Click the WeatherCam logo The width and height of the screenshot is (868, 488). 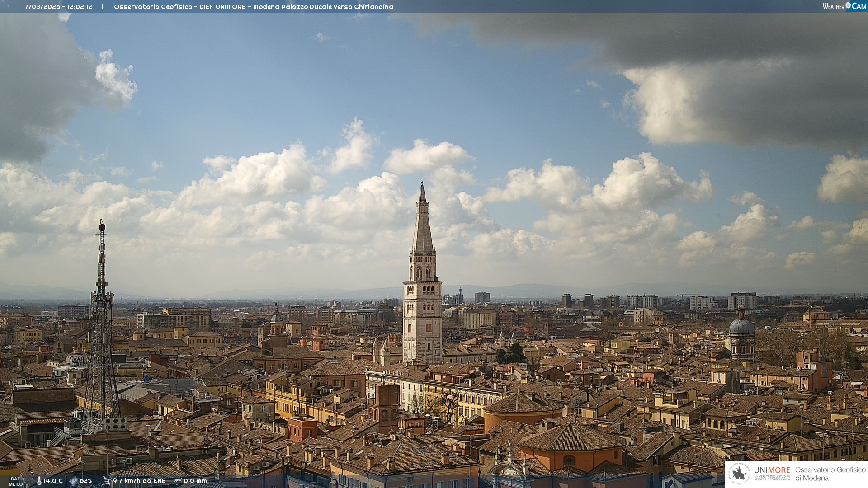844,6
